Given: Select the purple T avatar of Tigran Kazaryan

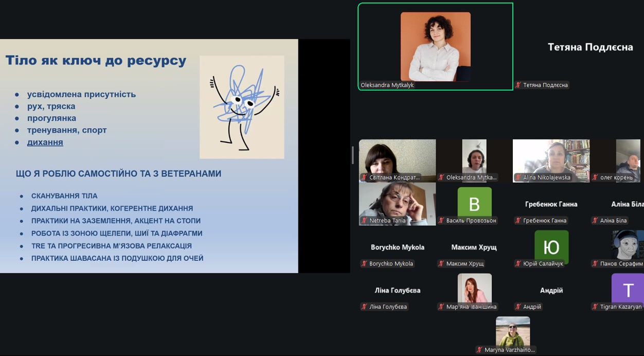Looking at the screenshot, I should pyautogui.click(x=628, y=289).
